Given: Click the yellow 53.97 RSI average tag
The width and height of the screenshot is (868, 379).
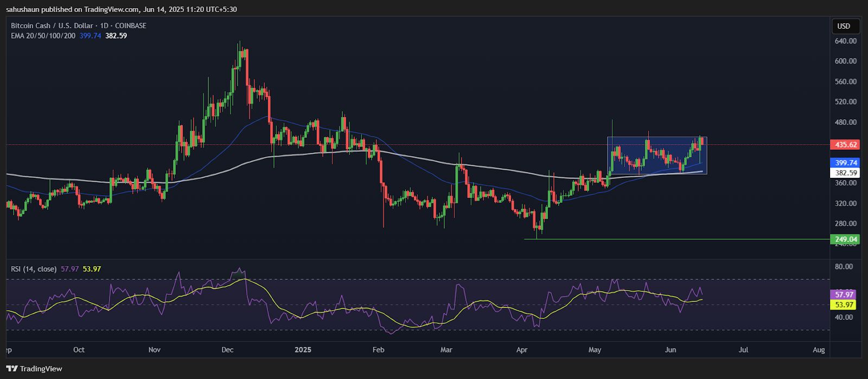Looking at the screenshot, I should pos(844,305).
